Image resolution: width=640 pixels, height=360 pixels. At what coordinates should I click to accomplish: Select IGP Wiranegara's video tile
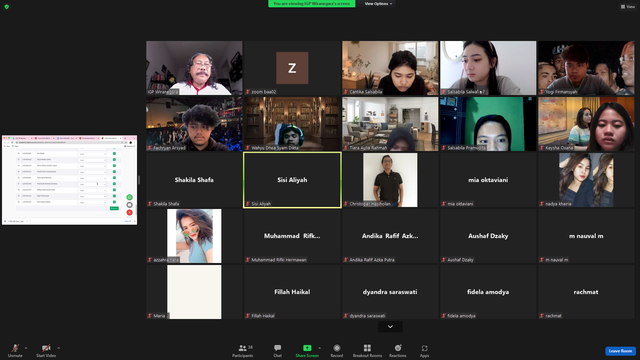(194, 68)
